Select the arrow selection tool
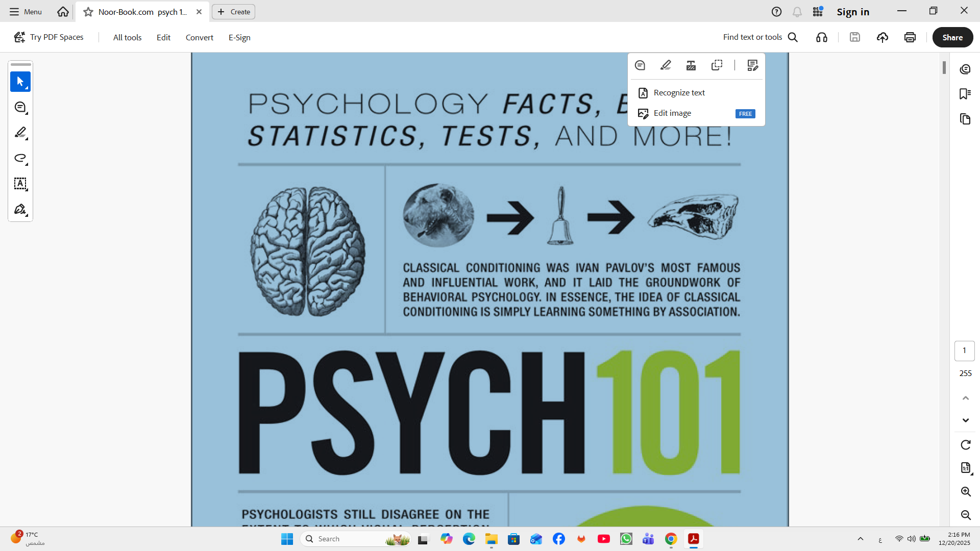Screen dimensions: 980x551 coord(20,82)
